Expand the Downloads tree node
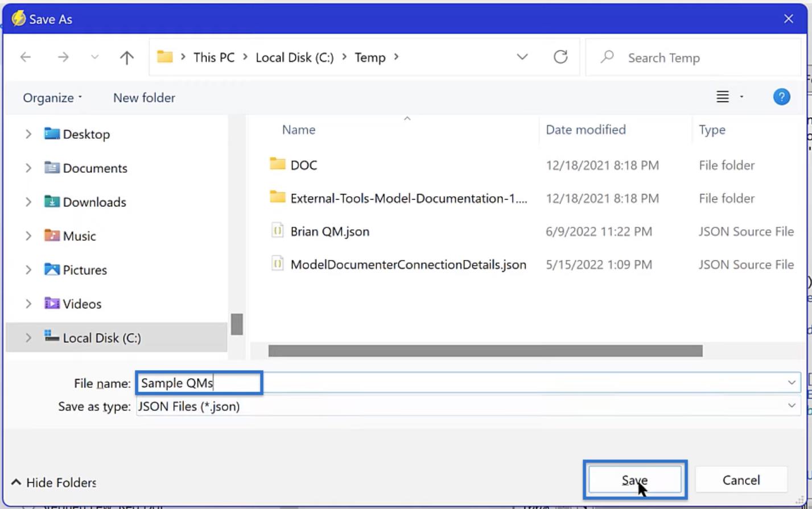This screenshot has height=509, width=812. click(x=28, y=202)
